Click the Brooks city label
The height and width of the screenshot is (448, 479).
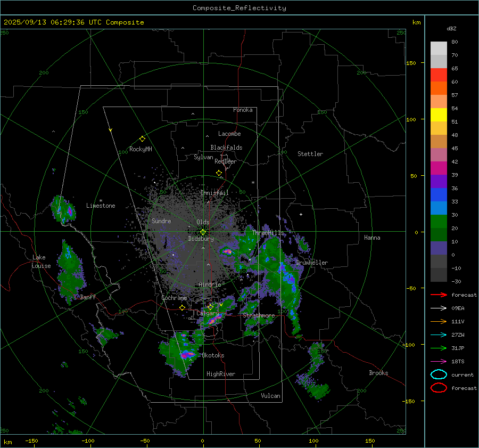coord(378,373)
